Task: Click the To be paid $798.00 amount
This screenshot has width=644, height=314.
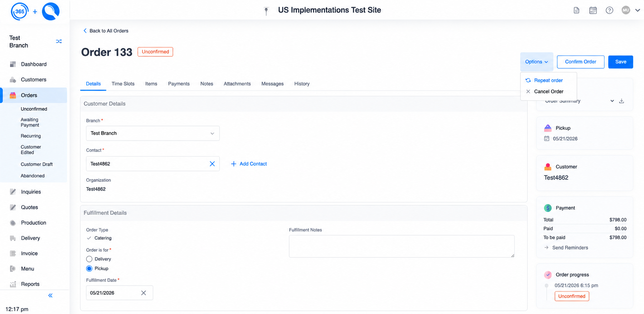Action: (618, 238)
